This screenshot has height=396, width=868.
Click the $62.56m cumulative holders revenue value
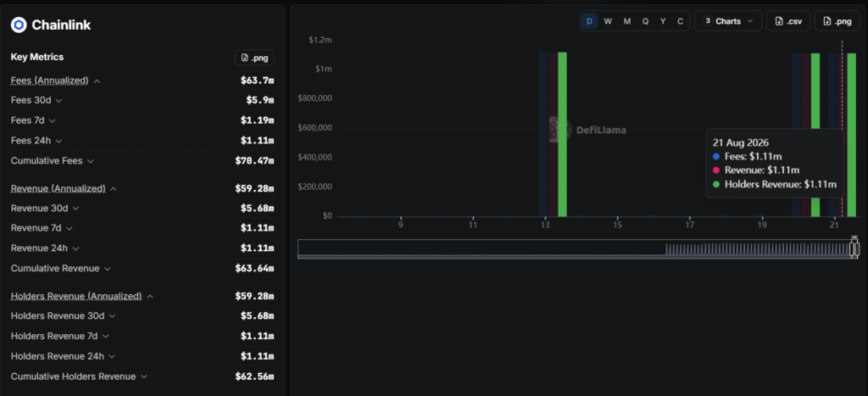coord(254,376)
